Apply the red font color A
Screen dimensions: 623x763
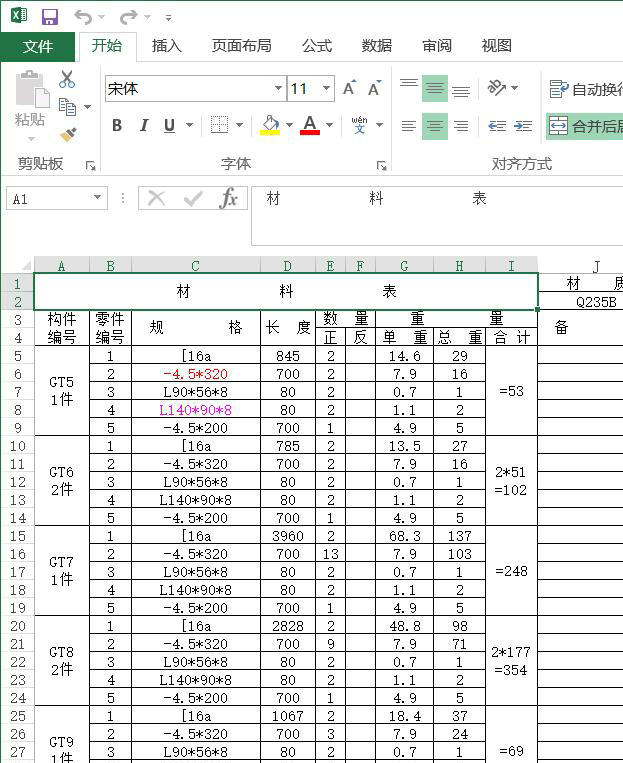(310, 125)
